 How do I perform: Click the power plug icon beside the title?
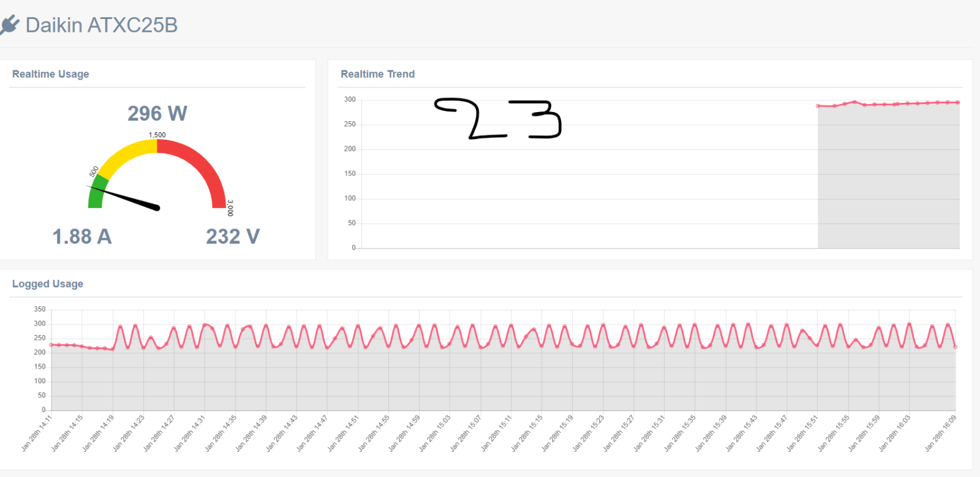pos(9,25)
